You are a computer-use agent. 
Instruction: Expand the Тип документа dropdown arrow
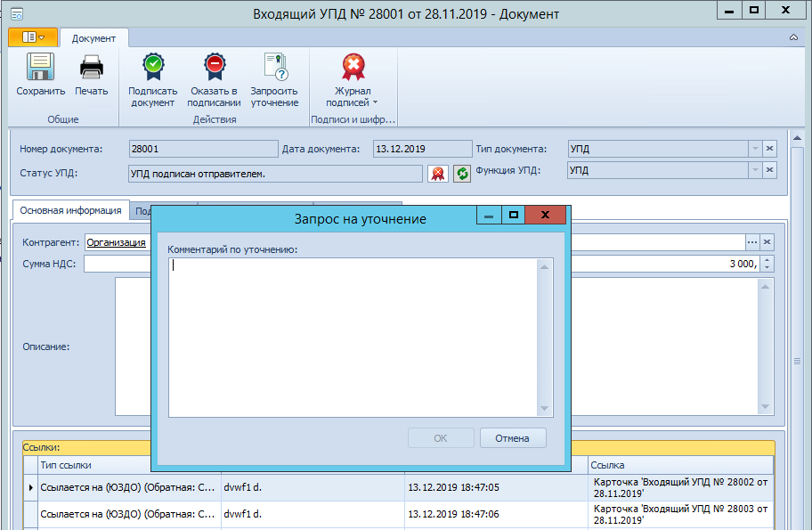click(x=755, y=149)
